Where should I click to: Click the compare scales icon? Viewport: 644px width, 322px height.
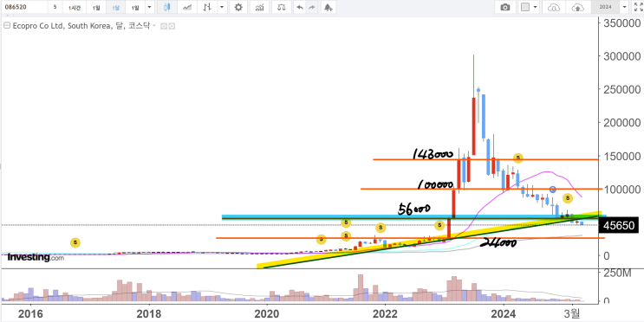point(282,7)
